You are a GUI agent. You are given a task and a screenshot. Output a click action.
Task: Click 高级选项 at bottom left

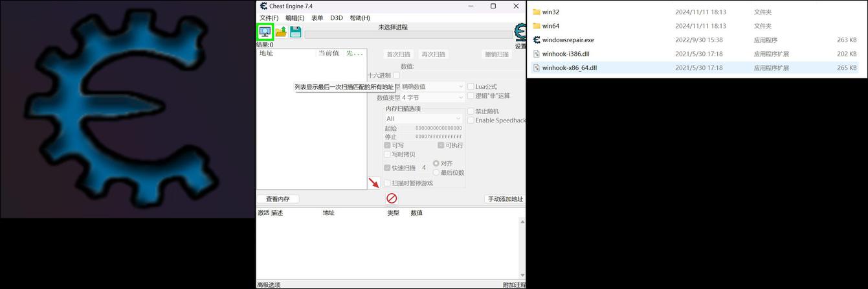(269, 285)
